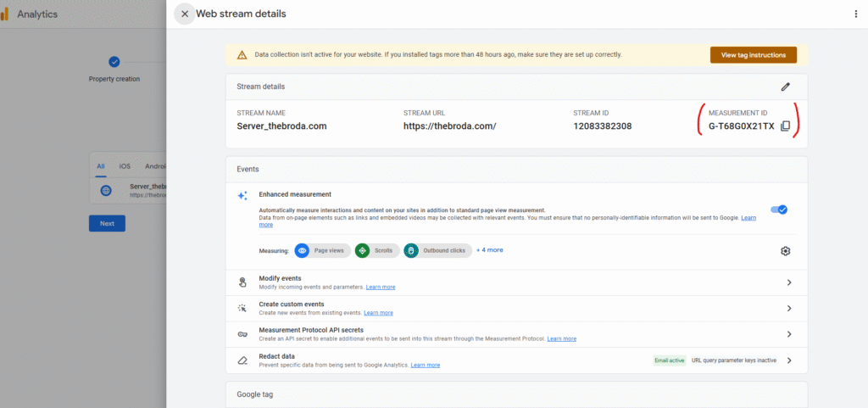Click measurement ID text G-T68G0X21TX
Viewport: 868px width, 408px height.
pyautogui.click(x=741, y=126)
